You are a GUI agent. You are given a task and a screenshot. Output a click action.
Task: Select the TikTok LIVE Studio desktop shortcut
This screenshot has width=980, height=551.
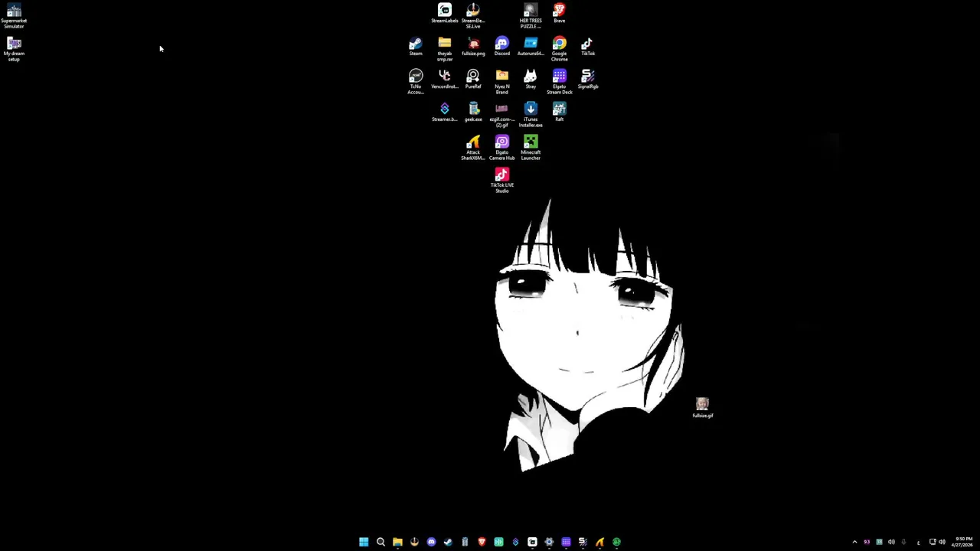(502, 181)
